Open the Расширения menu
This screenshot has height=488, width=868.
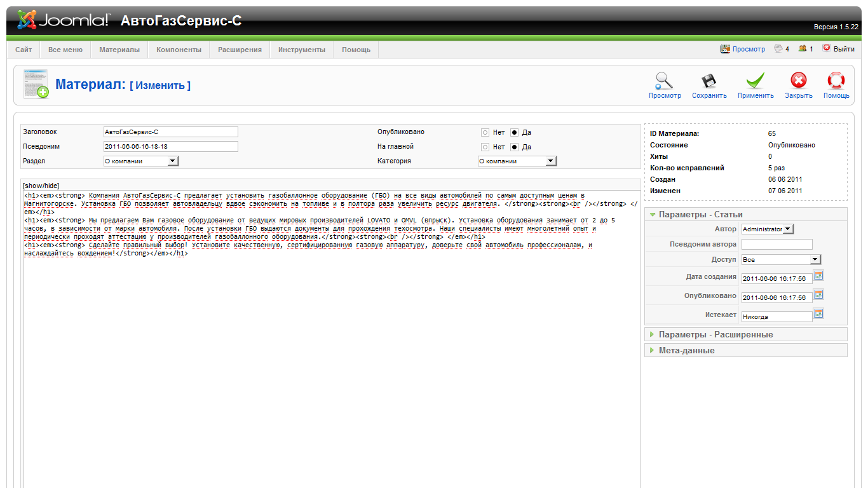click(240, 50)
